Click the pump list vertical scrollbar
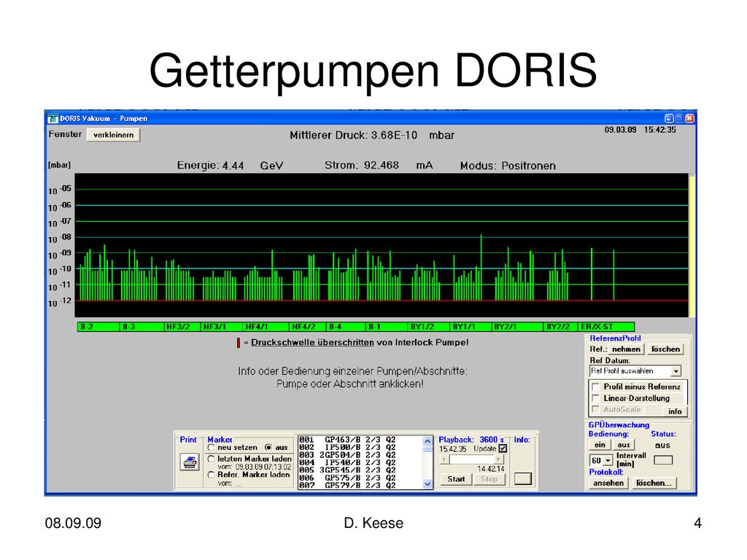 (427, 462)
